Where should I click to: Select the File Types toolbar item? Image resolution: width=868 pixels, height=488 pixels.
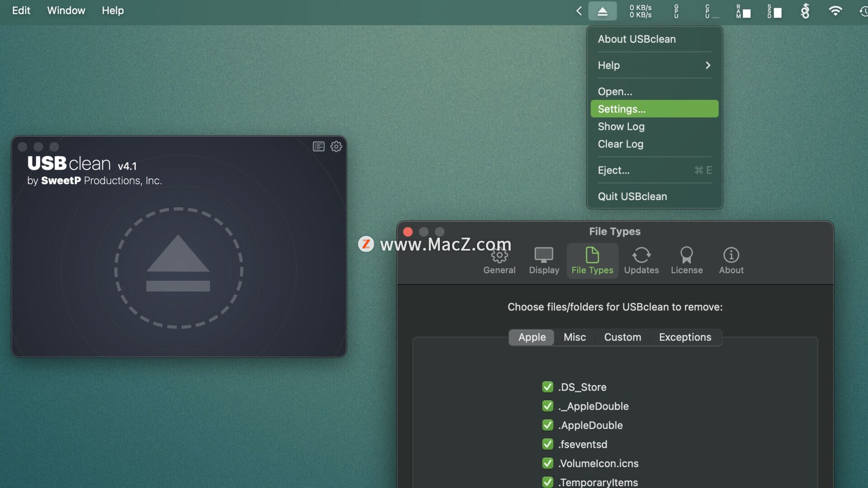tap(592, 261)
